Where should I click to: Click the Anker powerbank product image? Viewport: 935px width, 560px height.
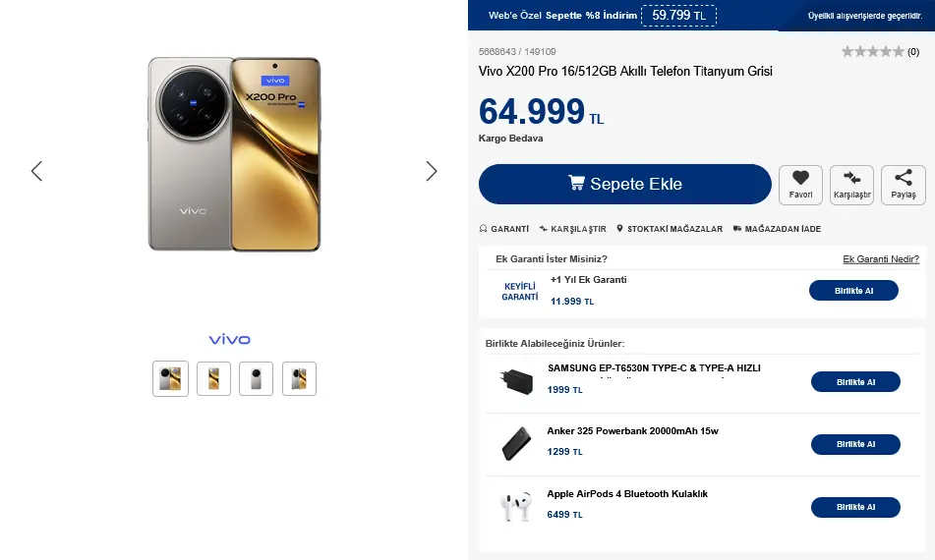516,444
